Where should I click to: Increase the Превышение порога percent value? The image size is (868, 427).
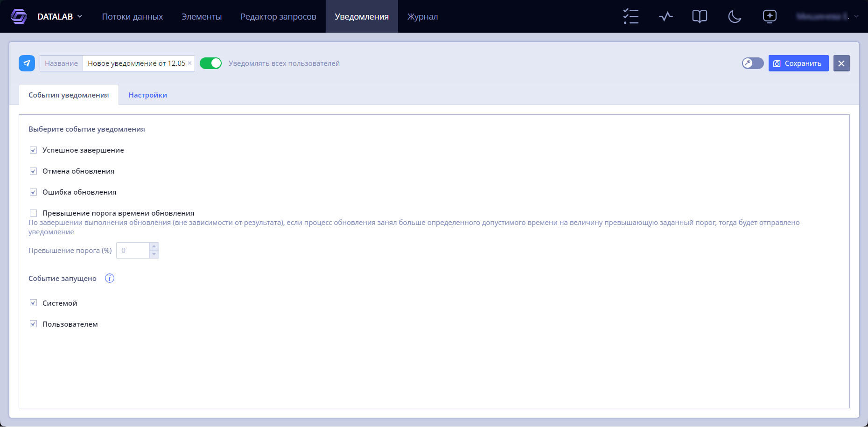coord(154,246)
